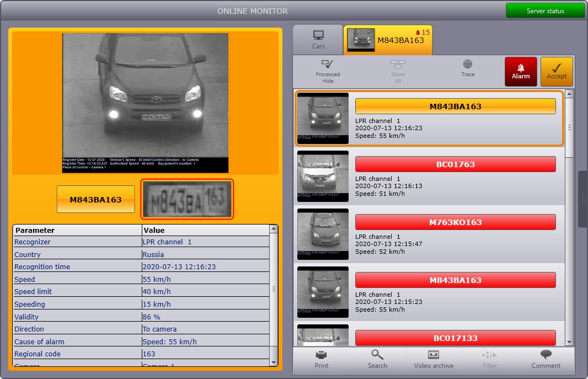Open the Search magnifier tool

(377, 360)
